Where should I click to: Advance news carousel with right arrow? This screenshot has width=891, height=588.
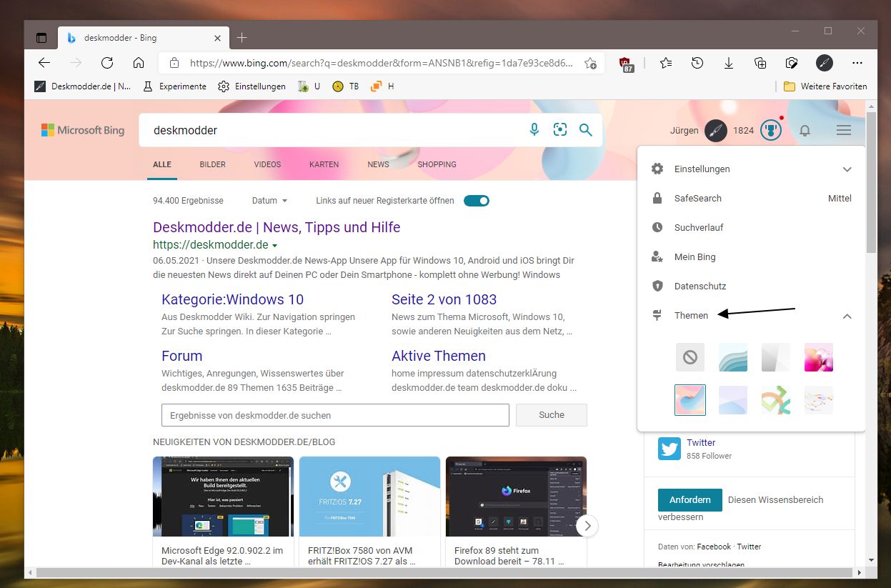coord(587,526)
